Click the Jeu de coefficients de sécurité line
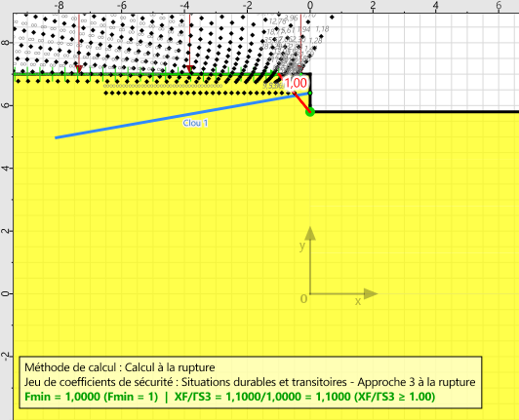The height and width of the screenshot is (420, 519). [x=250, y=382]
